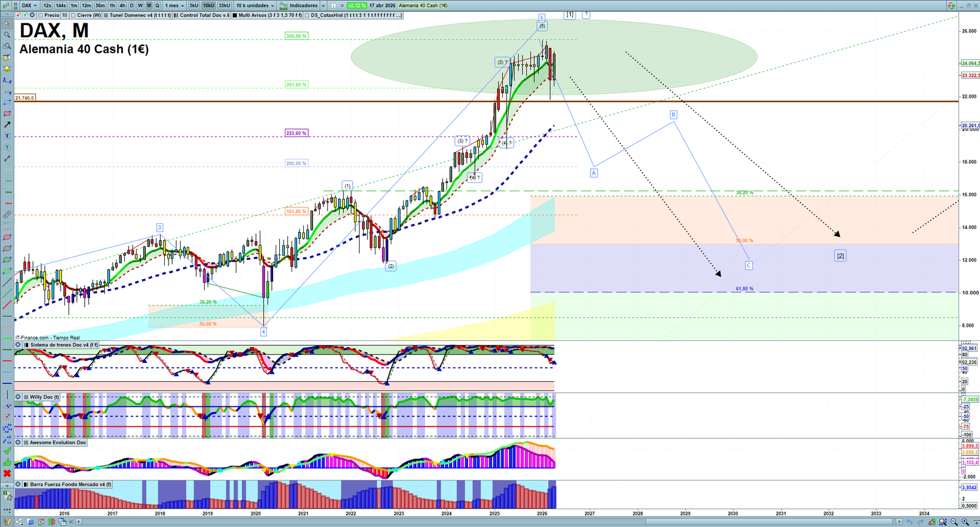Screen dimensions: 980x527
Task: Click the 35kU units button
Action: pyautogui.click(x=224, y=6)
